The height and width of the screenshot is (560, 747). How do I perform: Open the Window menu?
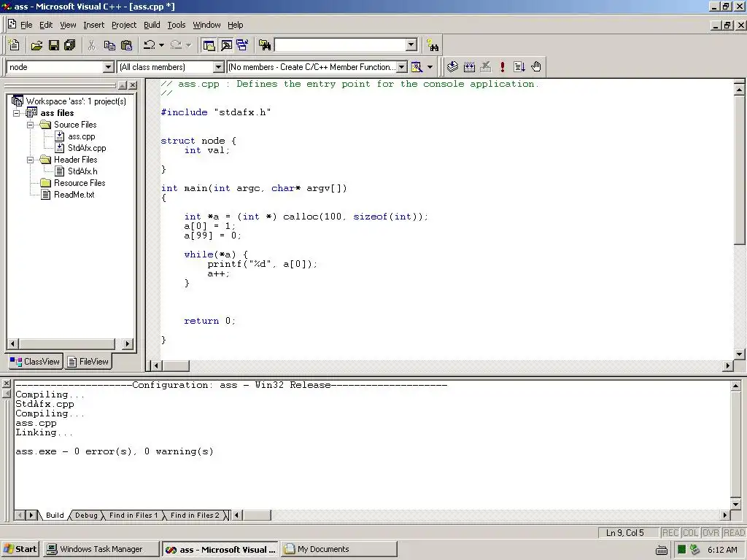pos(206,25)
